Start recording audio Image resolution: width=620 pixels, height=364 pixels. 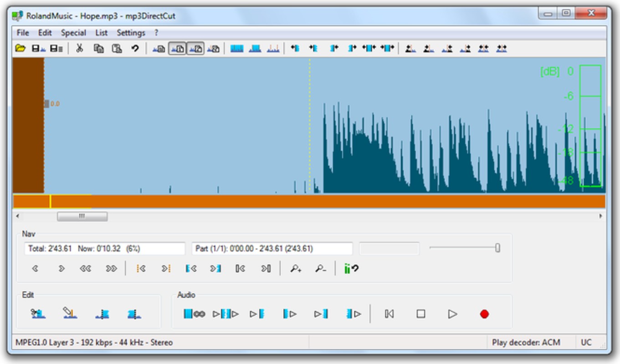[484, 313]
